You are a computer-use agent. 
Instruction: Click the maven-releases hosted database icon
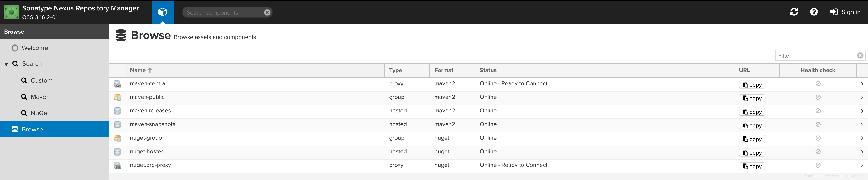click(117, 111)
